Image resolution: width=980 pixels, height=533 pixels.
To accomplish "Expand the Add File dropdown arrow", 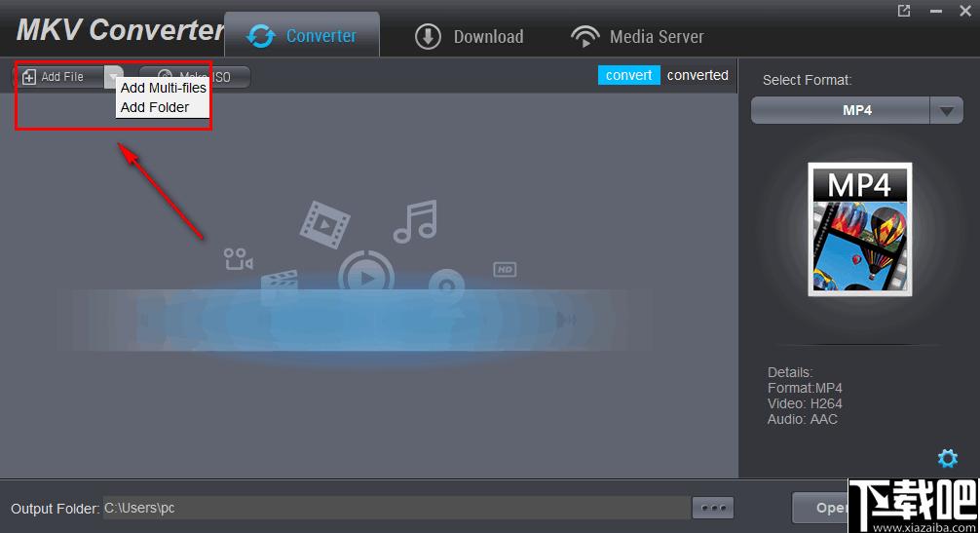I will pos(113,77).
